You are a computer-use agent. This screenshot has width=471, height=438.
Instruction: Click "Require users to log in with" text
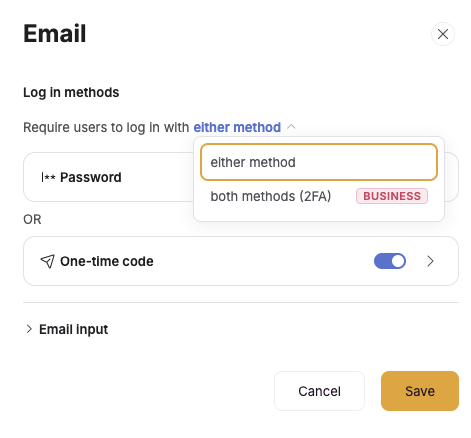[106, 127]
